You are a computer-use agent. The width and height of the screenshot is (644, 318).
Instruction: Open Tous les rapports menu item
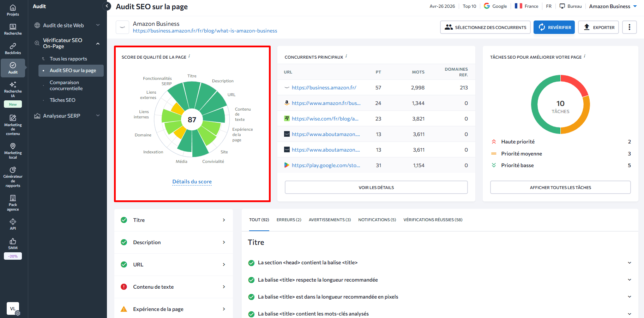tap(68, 59)
